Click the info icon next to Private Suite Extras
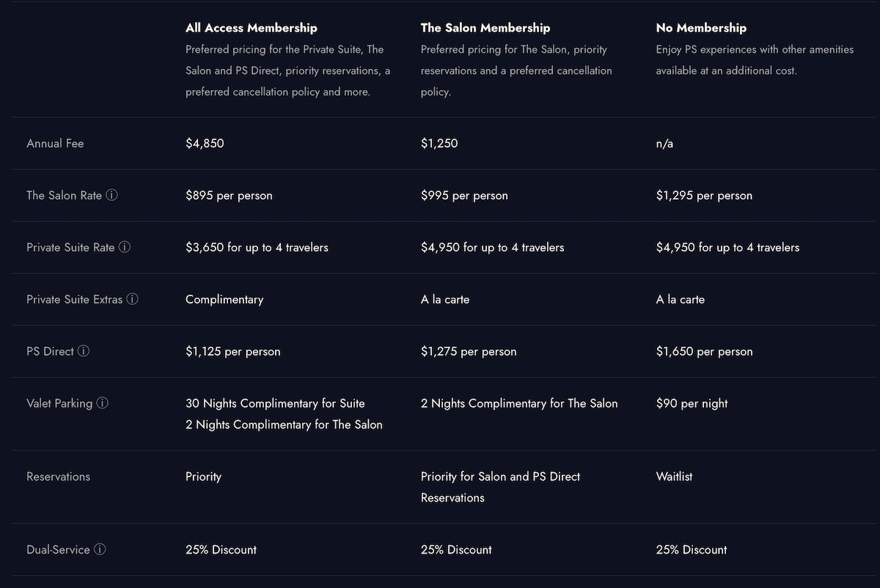Screen dimensions: 880x588 click(132, 299)
